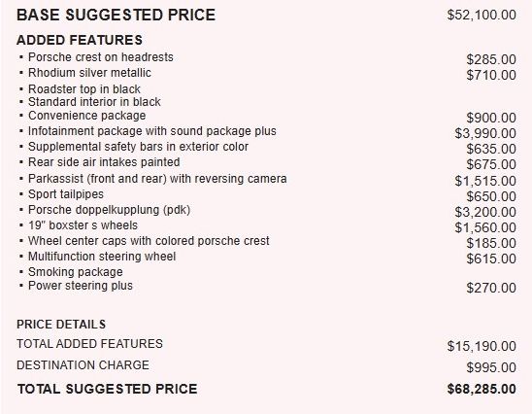
Task: Select the Power steering plus feature
Action: (x=81, y=286)
